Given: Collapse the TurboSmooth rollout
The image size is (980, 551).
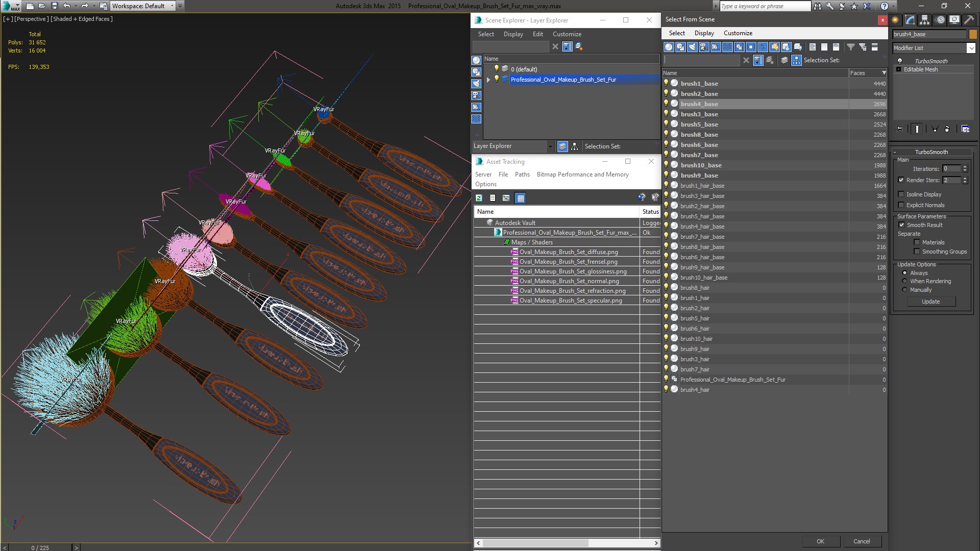Looking at the screenshot, I should [x=896, y=152].
